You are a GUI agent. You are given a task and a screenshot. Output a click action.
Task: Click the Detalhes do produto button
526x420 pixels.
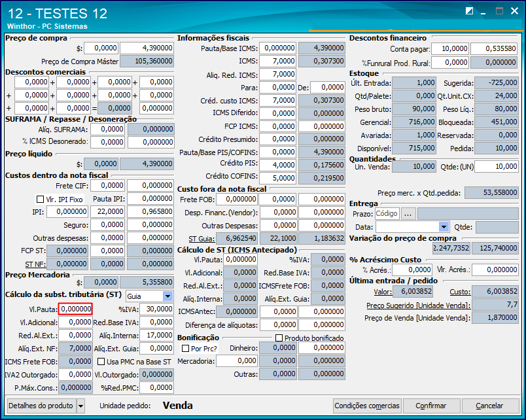pos(41,406)
